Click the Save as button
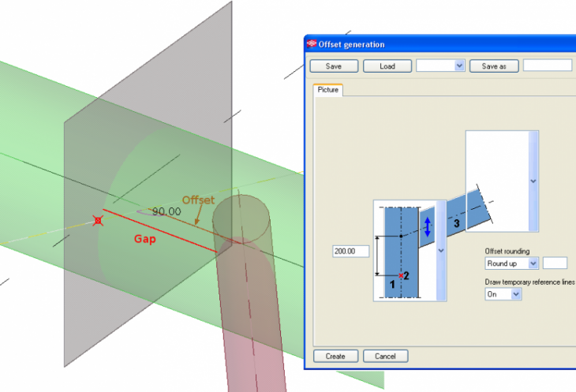The image size is (576, 392). pos(494,66)
